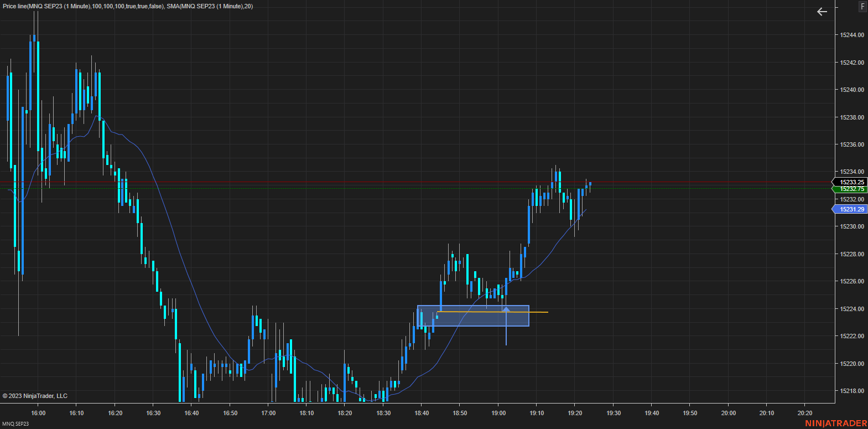Click the 15240.00 price axis label
The height and width of the screenshot is (429, 868).
click(x=852, y=90)
